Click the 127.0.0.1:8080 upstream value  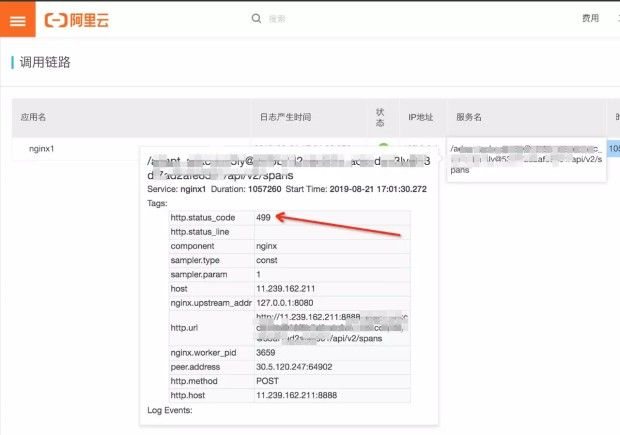[x=285, y=303]
